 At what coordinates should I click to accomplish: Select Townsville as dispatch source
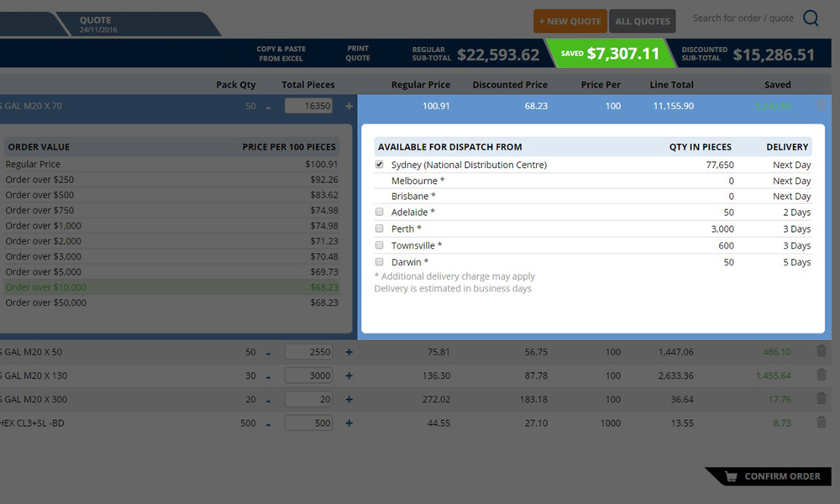pyautogui.click(x=380, y=245)
